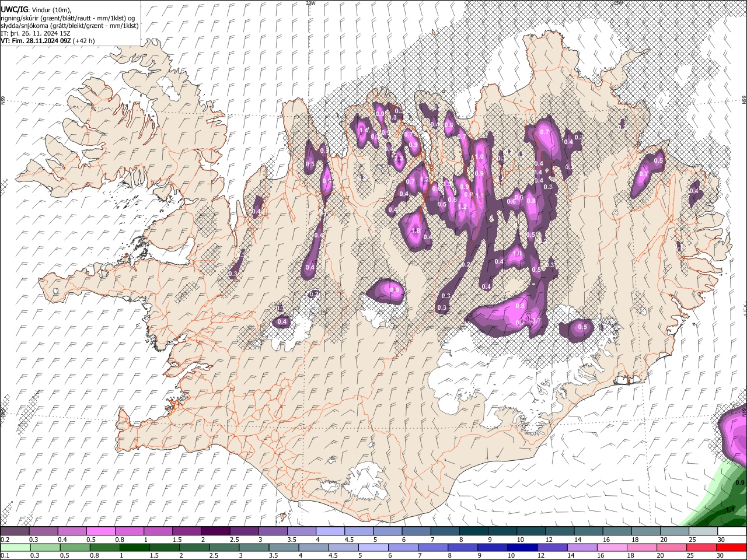Select the 'rigning/skúrir' description line
The height and width of the screenshot is (560, 747).
tap(69, 18)
